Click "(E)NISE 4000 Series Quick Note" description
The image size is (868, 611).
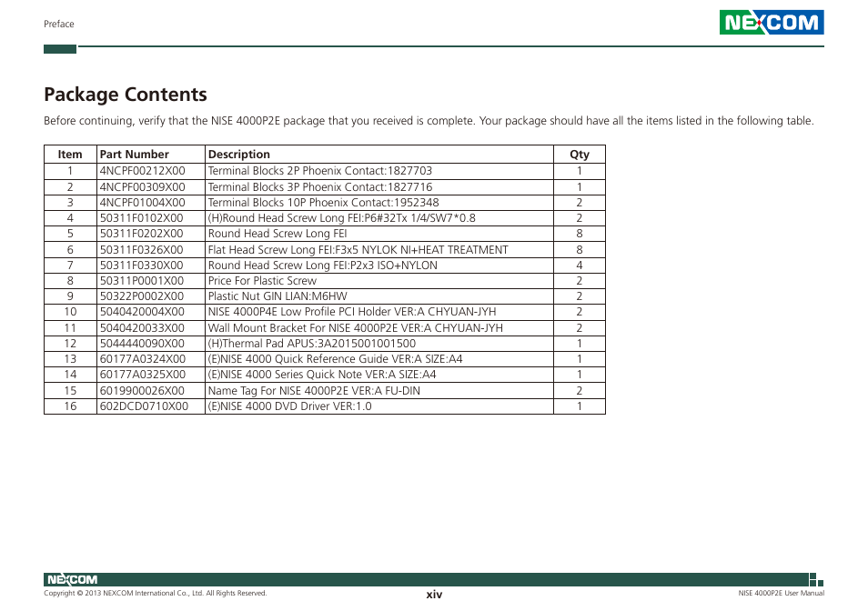(x=321, y=375)
